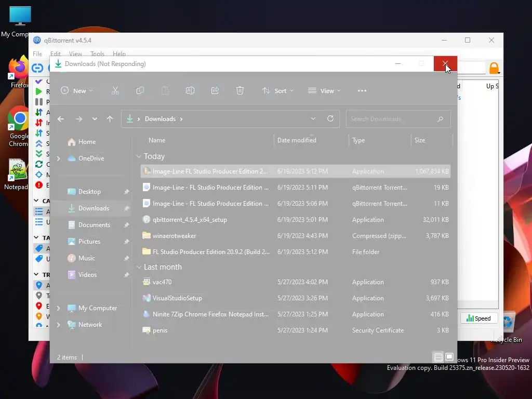
Task: Go back with the left arrow button
Action: [61, 119]
